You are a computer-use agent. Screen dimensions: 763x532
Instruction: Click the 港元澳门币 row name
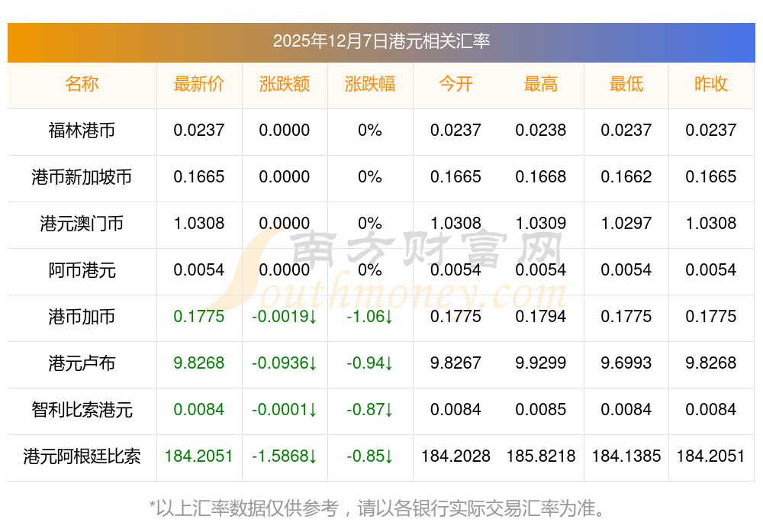(x=82, y=224)
